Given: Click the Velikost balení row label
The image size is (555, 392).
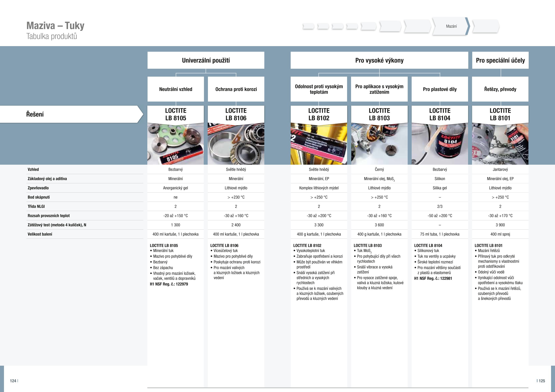Looking at the screenshot, I should point(40,234).
